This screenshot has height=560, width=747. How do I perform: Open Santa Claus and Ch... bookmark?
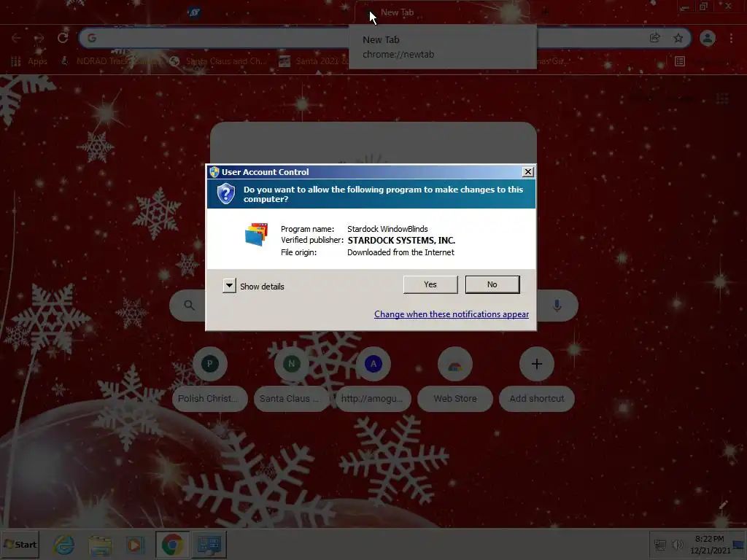(x=219, y=61)
